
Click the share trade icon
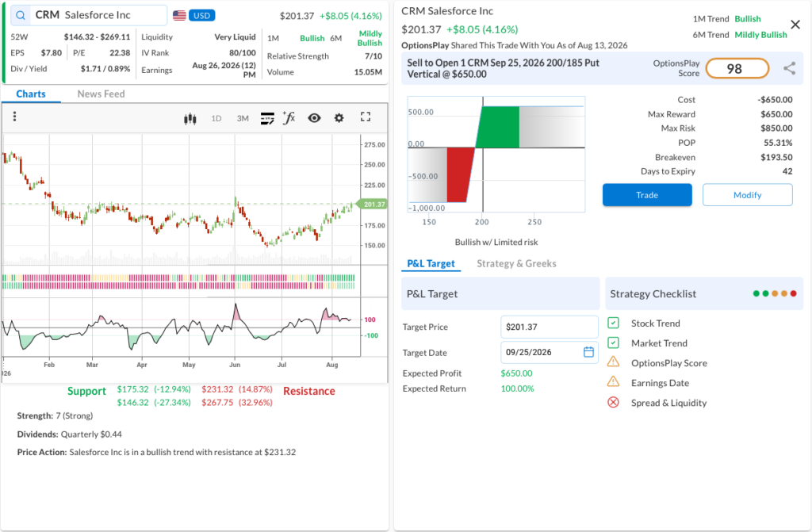tap(789, 68)
